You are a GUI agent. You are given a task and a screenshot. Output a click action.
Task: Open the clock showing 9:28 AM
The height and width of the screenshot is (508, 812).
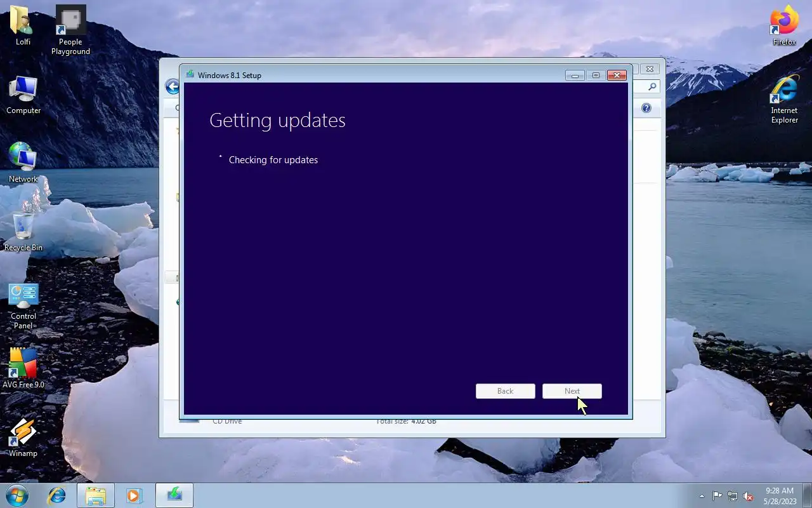[x=780, y=496]
